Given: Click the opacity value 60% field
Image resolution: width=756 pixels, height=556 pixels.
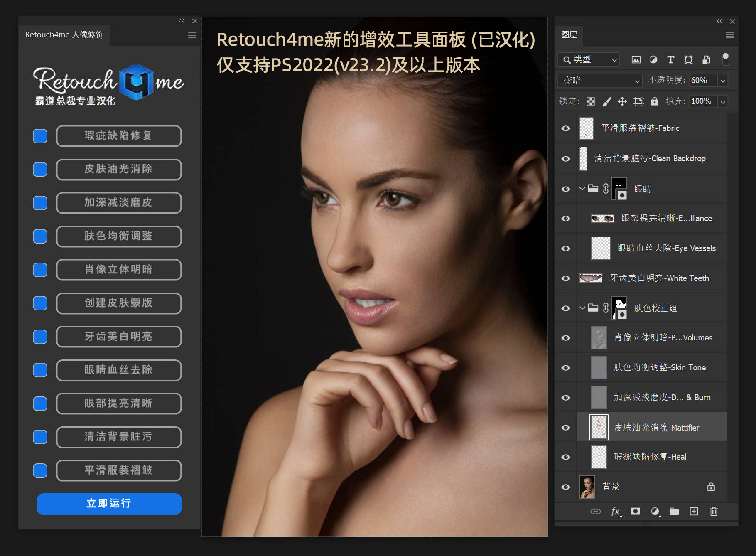Looking at the screenshot, I should click(703, 81).
